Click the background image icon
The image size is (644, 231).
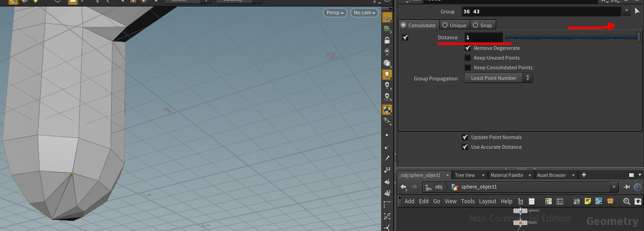click(x=599, y=201)
